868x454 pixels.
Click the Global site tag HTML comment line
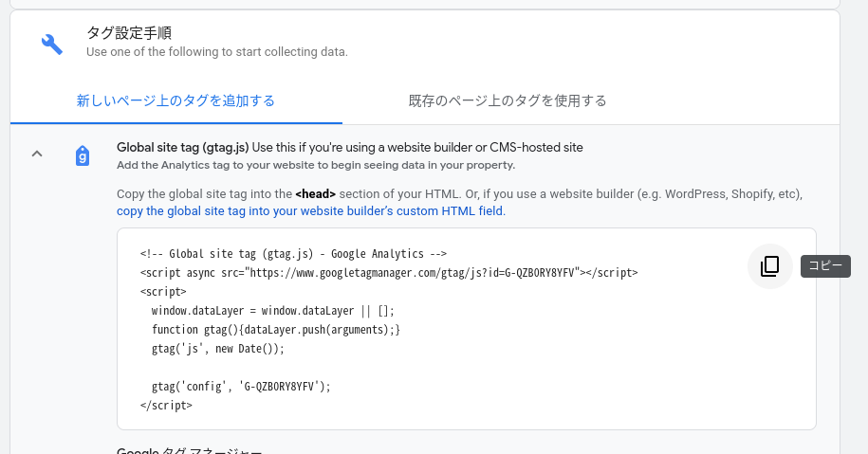pos(293,254)
